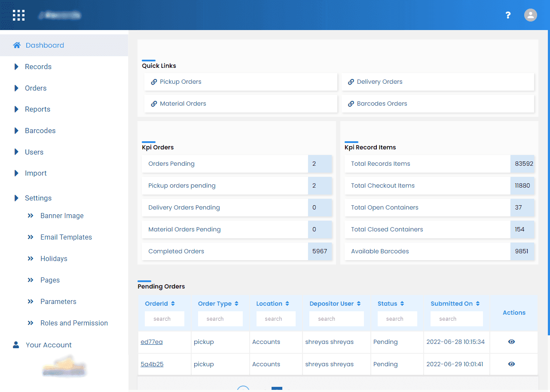Open the user profile avatar
The width and height of the screenshot is (550, 392).
(x=531, y=15)
